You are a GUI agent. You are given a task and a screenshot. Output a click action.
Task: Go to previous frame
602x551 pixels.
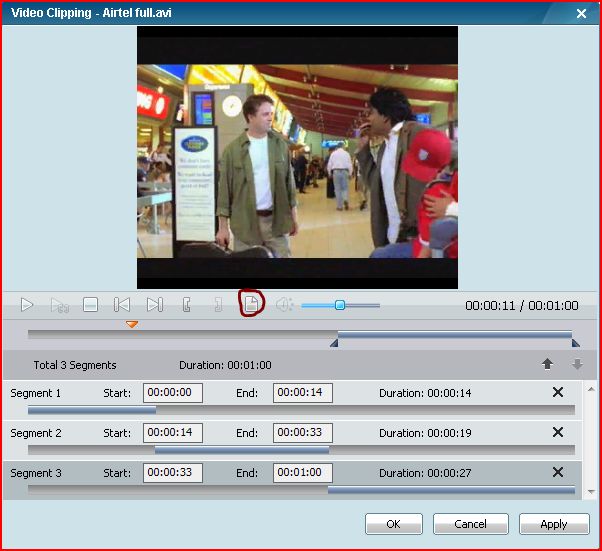(x=122, y=305)
